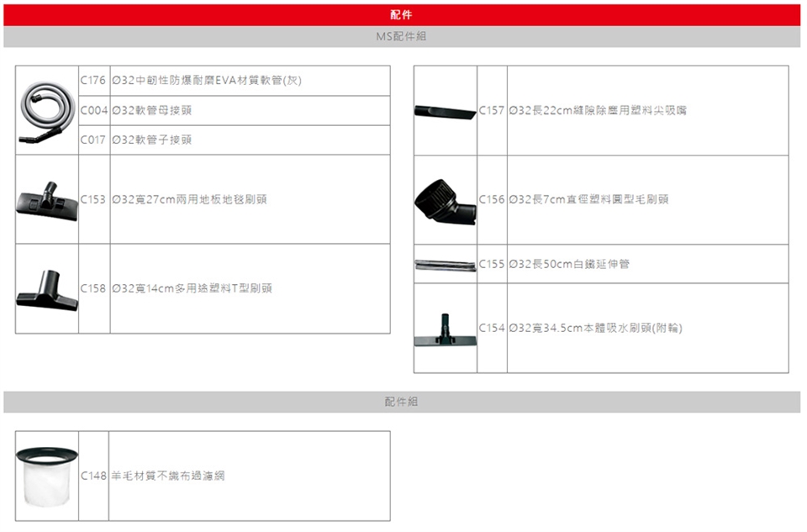Click the C176 EVA hose description
This screenshot has width=807, height=532.
[207, 81]
